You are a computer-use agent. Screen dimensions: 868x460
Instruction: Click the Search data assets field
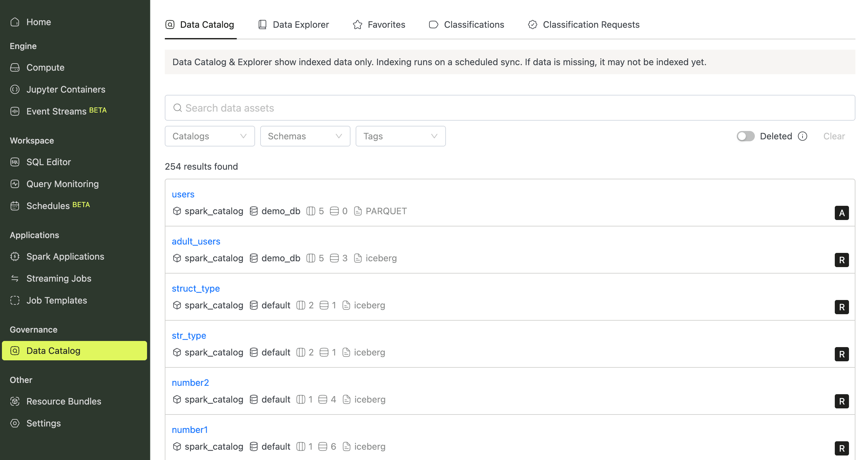click(x=509, y=108)
